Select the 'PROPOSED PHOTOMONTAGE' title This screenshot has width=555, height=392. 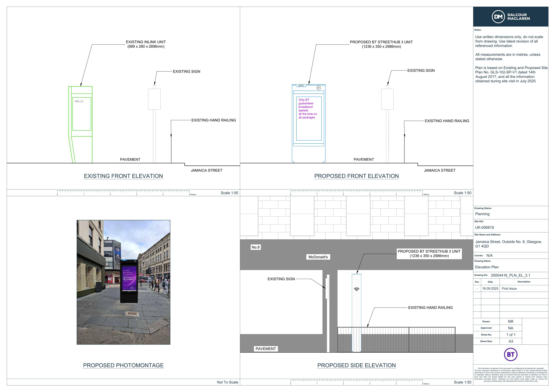124,365
